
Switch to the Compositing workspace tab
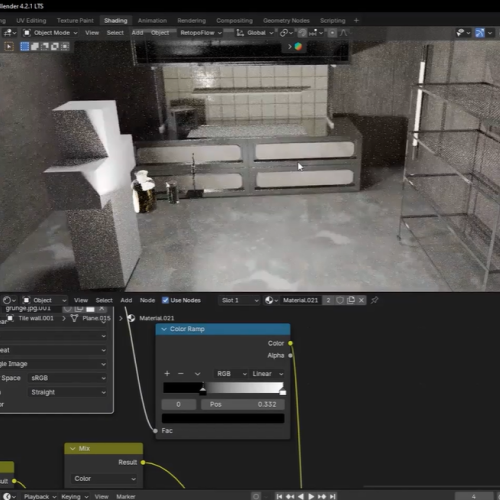click(x=234, y=21)
